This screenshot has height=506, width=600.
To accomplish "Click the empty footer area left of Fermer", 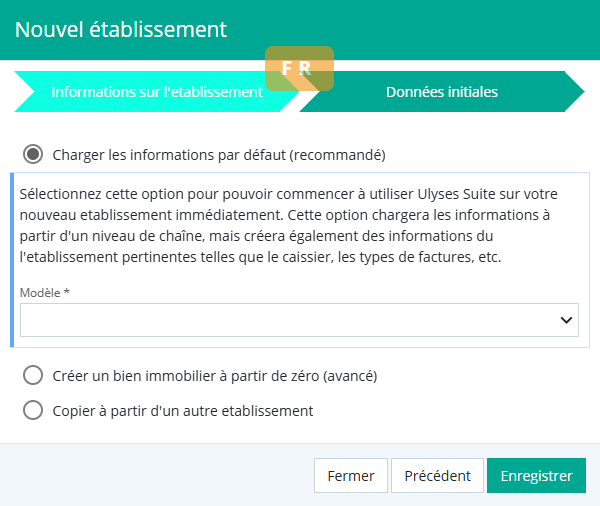I will (150, 476).
